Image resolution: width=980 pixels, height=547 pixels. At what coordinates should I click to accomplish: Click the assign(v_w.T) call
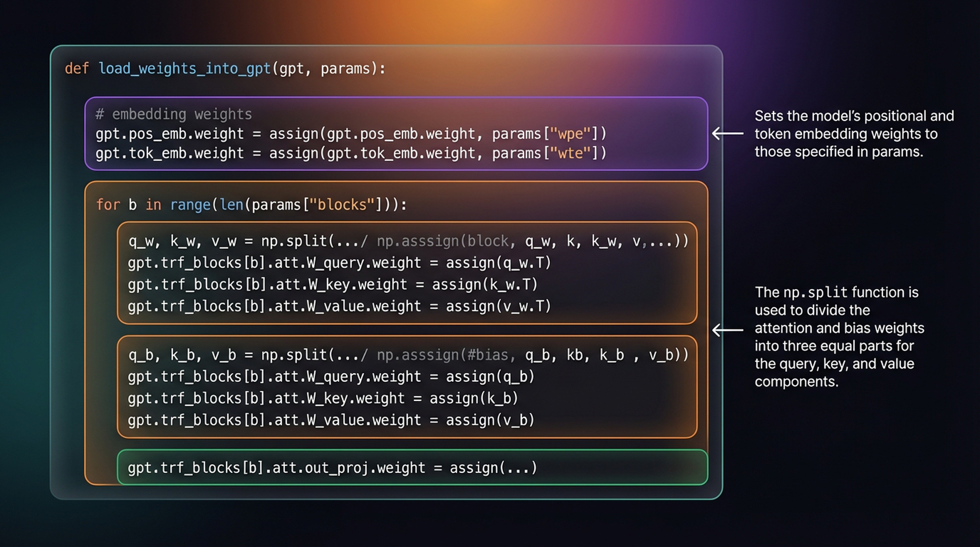499,306
